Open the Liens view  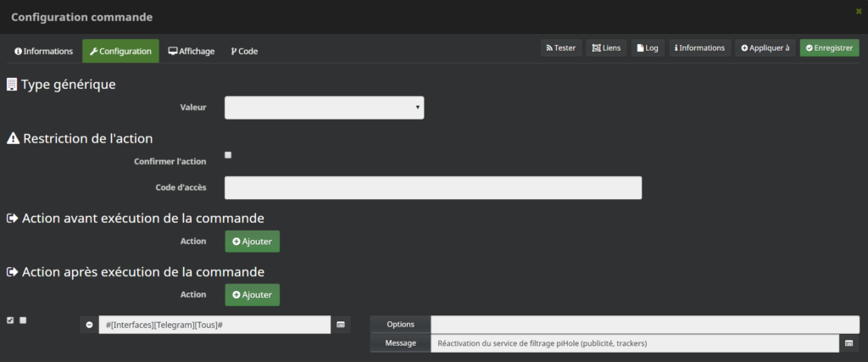tap(606, 48)
